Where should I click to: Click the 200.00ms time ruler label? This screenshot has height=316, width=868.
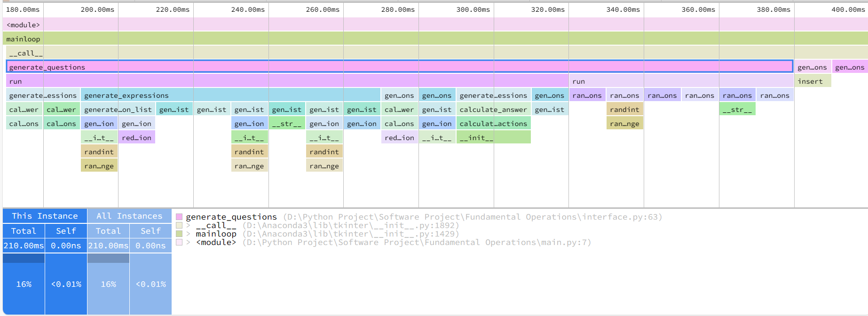point(97,9)
